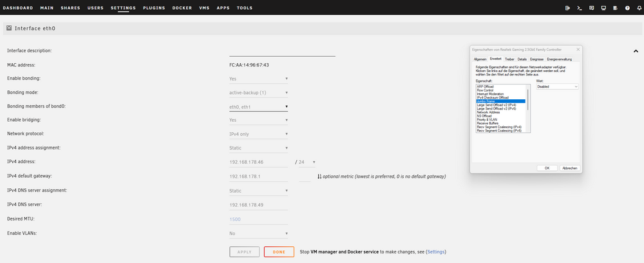
Task: Select the Settings menu item
Action: click(x=123, y=8)
